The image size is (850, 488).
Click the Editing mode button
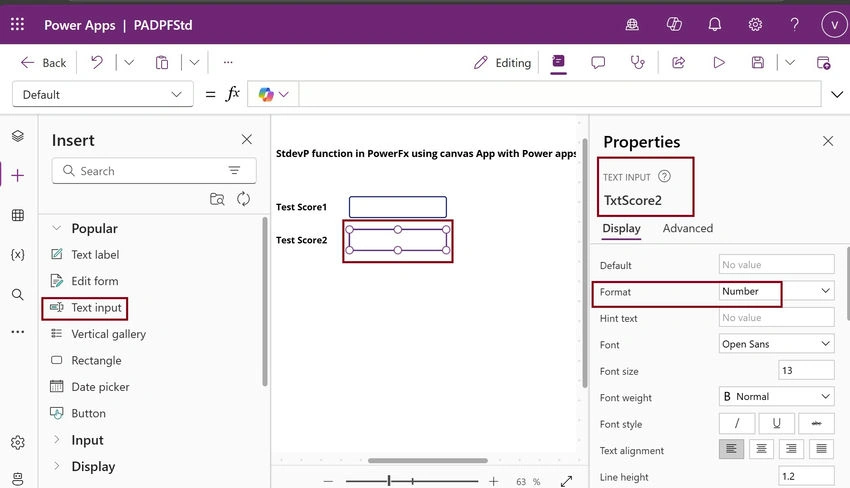tap(503, 63)
